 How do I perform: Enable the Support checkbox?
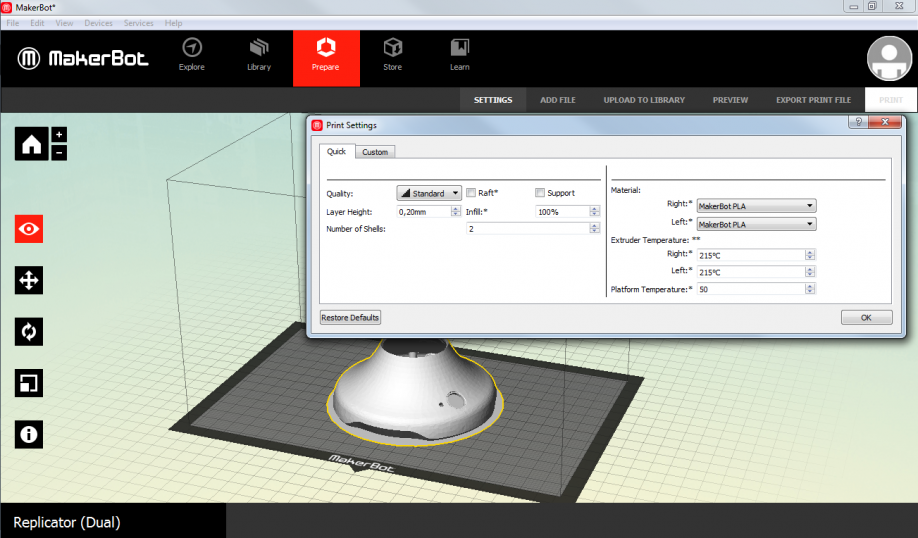click(x=540, y=193)
